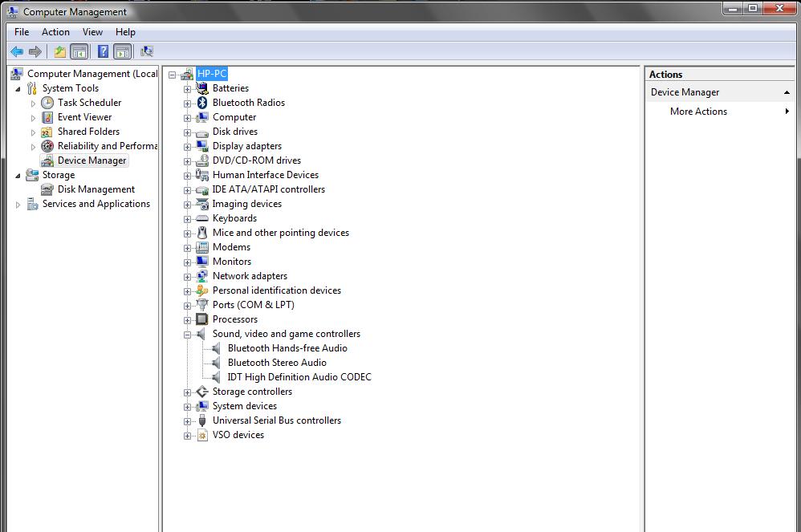Image resolution: width=801 pixels, height=532 pixels.
Task: Click the VSO devices icon
Action: 202,435
